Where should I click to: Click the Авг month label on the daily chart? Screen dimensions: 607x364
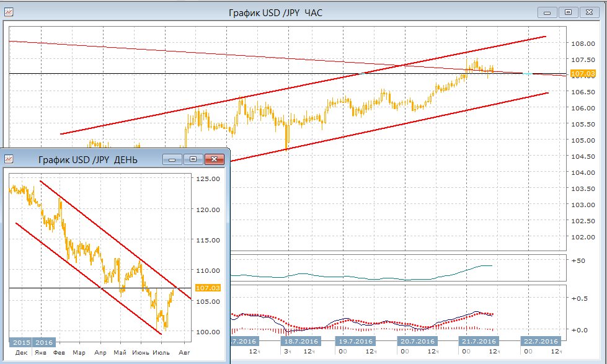[x=185, y=353]
